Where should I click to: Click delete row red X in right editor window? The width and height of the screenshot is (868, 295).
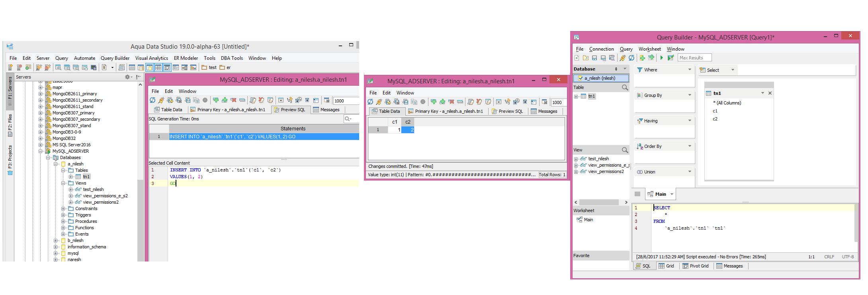tap(451, 102)
